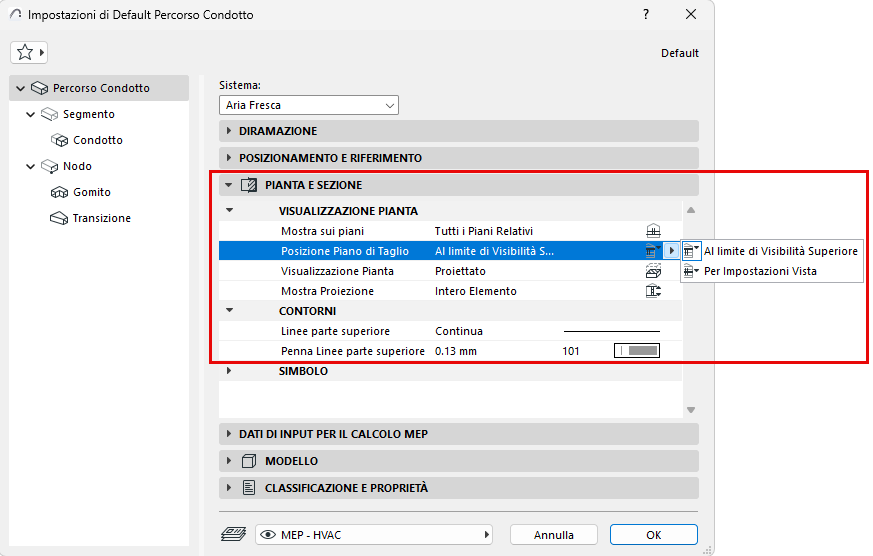Click the Condotto item icon

[x=60, y=140]
